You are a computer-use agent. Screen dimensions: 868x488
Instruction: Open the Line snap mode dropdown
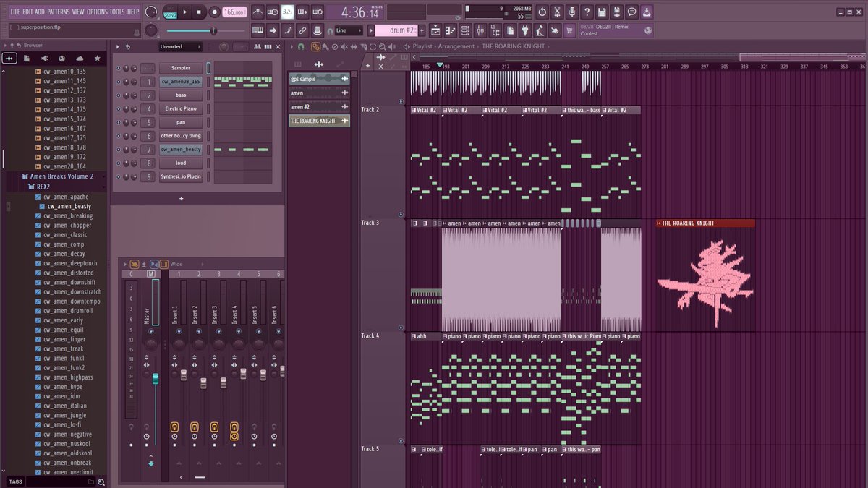tap(348, 30)
